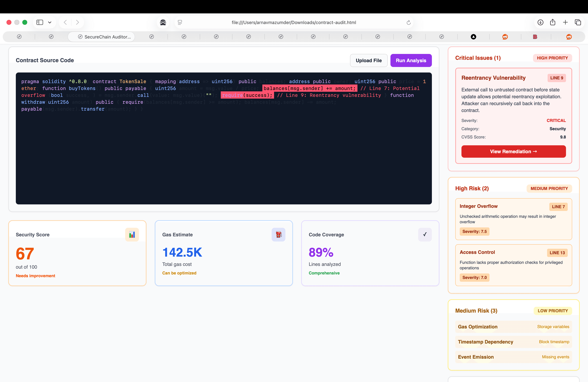Click the checkmark icon on Code Coverage card
Viewport: 588px width, 382px height.
pos(425,234)
